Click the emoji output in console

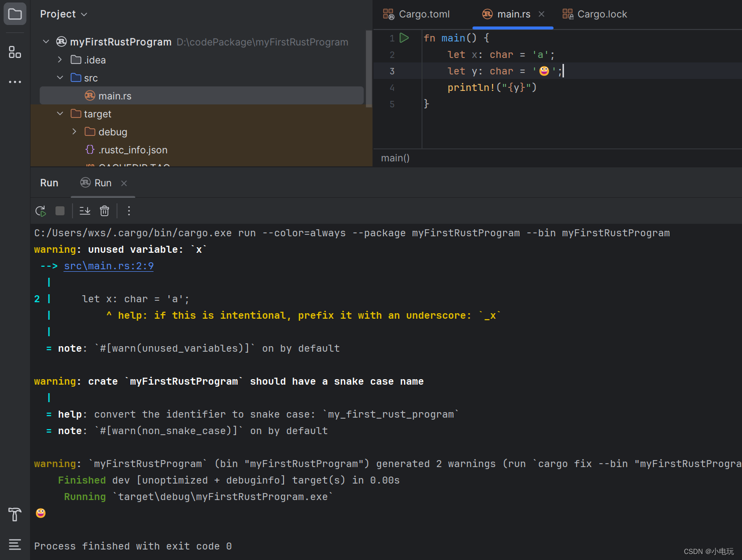(41, 513)
